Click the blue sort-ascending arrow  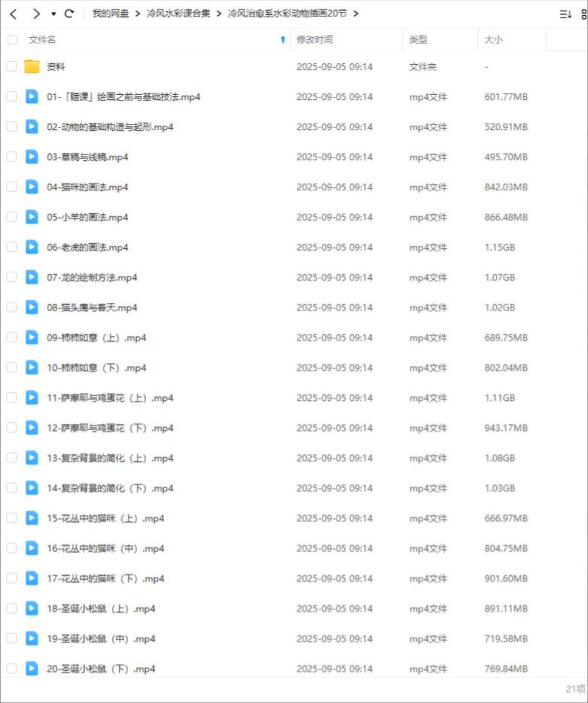[283, 40]
